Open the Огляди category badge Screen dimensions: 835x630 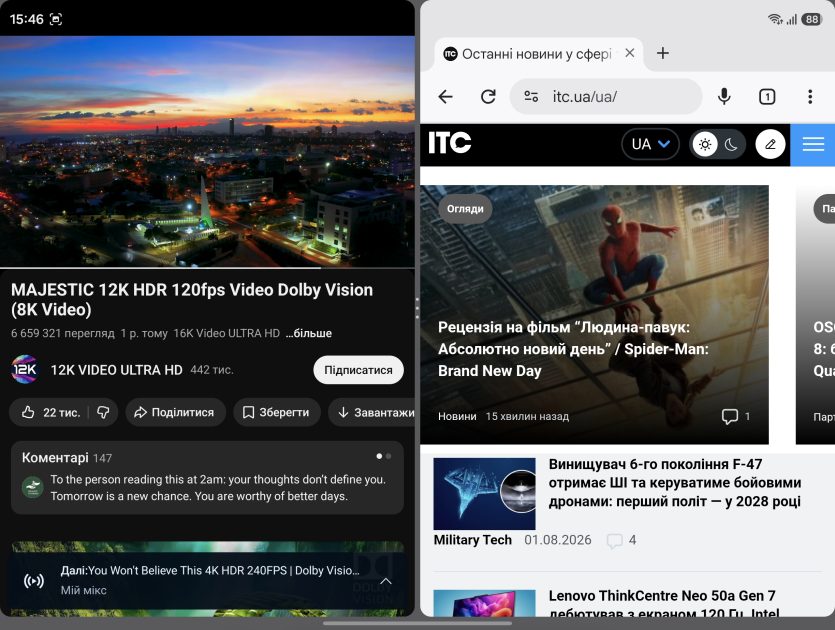tap(465, 209)
